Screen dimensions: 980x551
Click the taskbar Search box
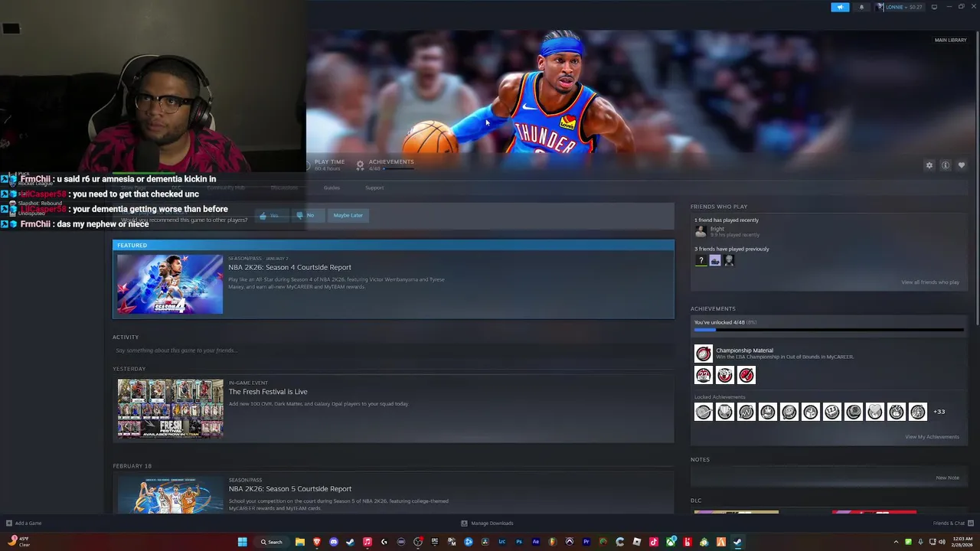tap(273, 542)
